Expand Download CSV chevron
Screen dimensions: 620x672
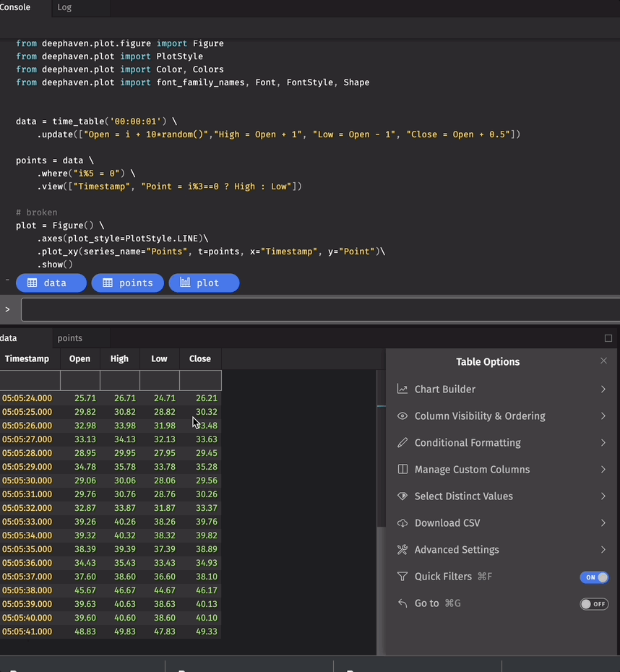[603, 523]
